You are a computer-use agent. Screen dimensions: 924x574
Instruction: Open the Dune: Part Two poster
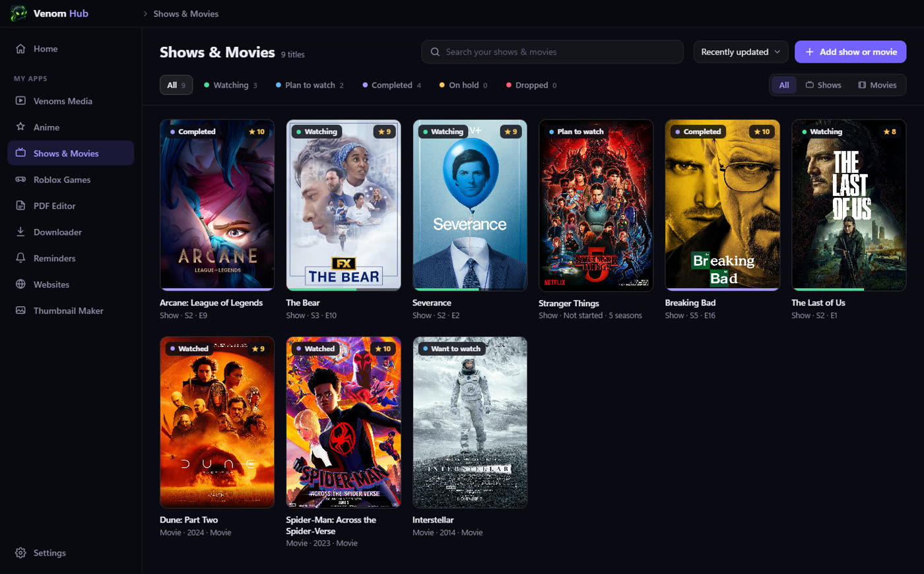click(217, 422)
